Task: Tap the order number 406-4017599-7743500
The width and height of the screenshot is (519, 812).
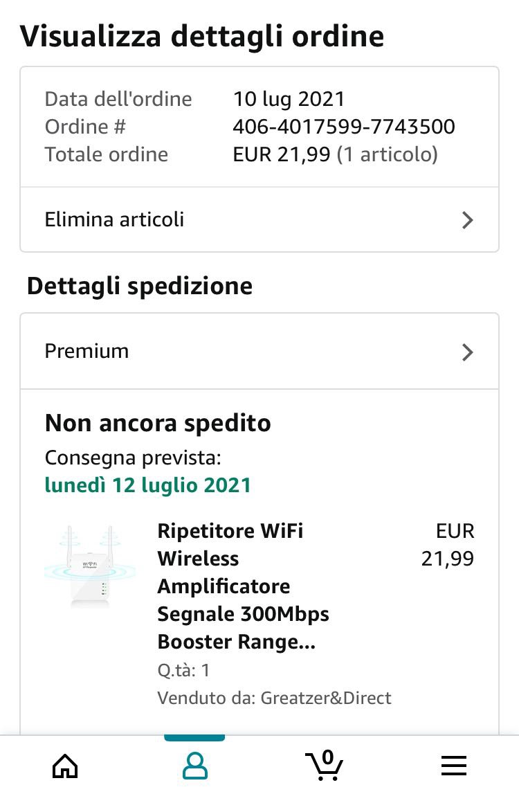Action: click(343, 127)
